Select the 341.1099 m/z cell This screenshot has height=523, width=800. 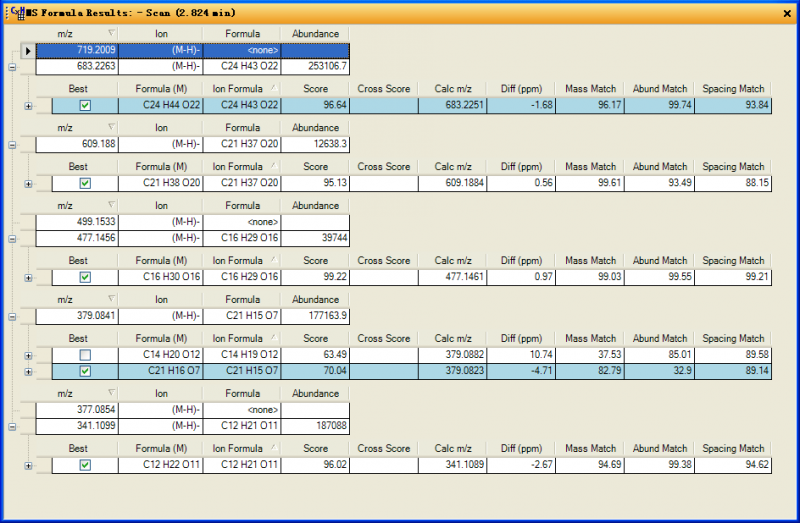pyautogui.click(x=77, y=426)
